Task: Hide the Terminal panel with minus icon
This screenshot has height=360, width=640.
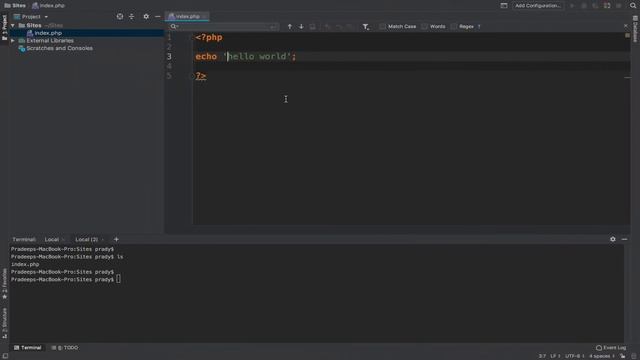Action: coord(624,239)
